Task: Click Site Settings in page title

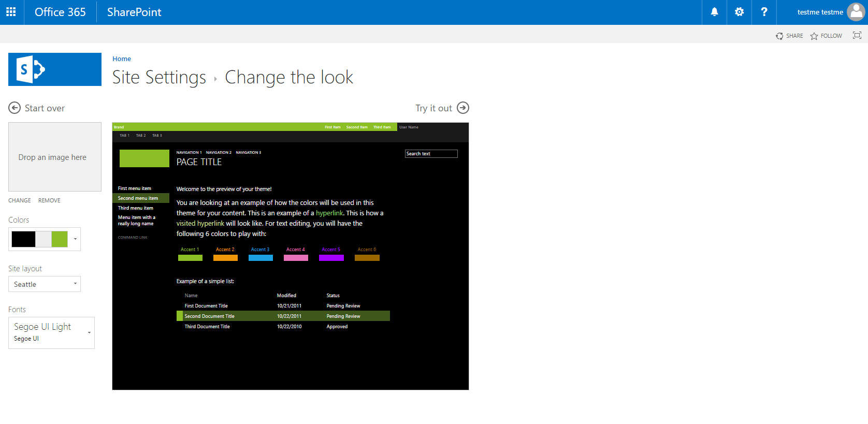Action: (x=159, y=77)
